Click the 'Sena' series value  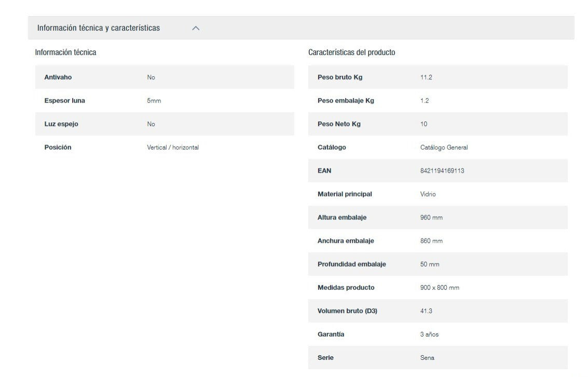pos(427,358)
